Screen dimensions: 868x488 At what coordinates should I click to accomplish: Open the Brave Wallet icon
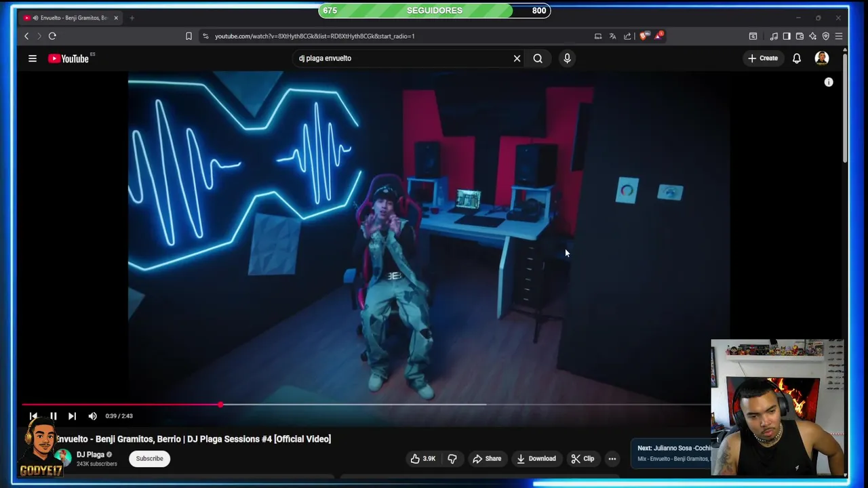coord(800,36)
